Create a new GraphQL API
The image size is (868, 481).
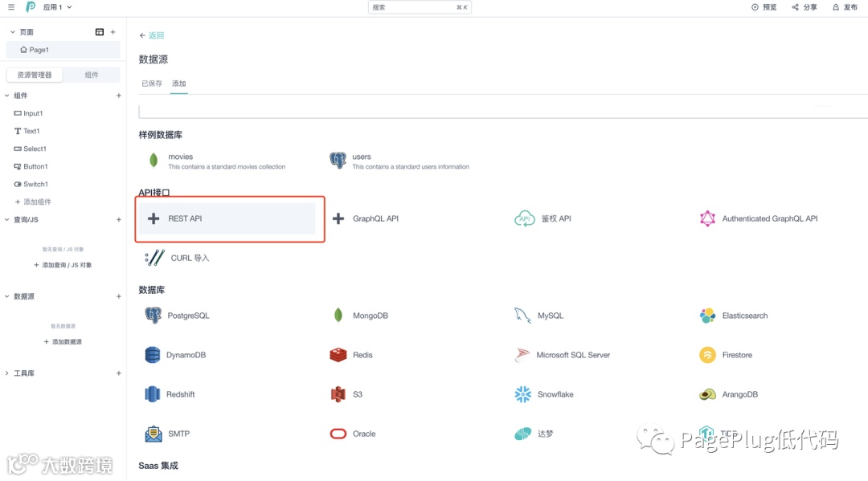point(366,218)
